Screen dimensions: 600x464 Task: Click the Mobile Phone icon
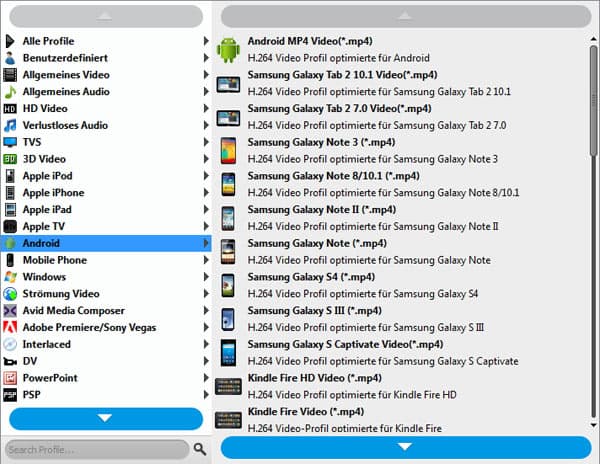pyautogui.click(x=10, y=260)
